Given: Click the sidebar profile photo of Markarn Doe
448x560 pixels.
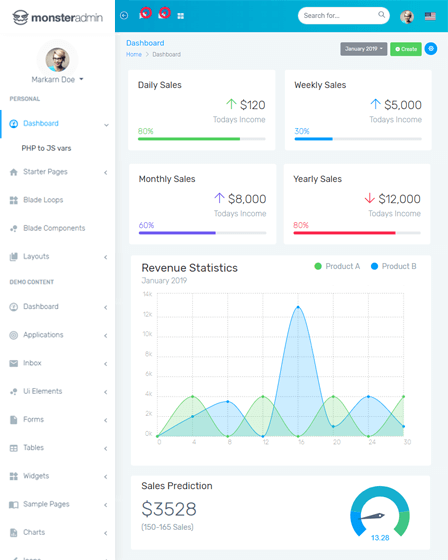Looking at the screenshot, I should pyautogui.click(x=57, y=60).
